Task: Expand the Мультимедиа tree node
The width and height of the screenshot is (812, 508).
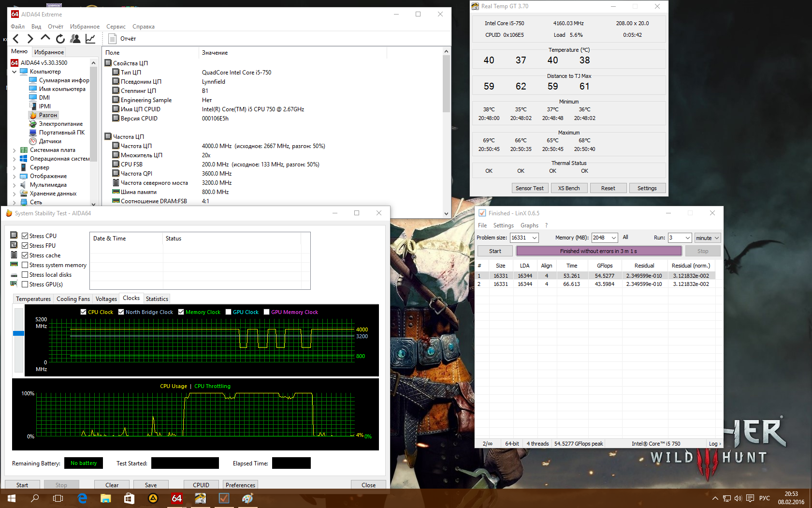Action: (14, 185)
